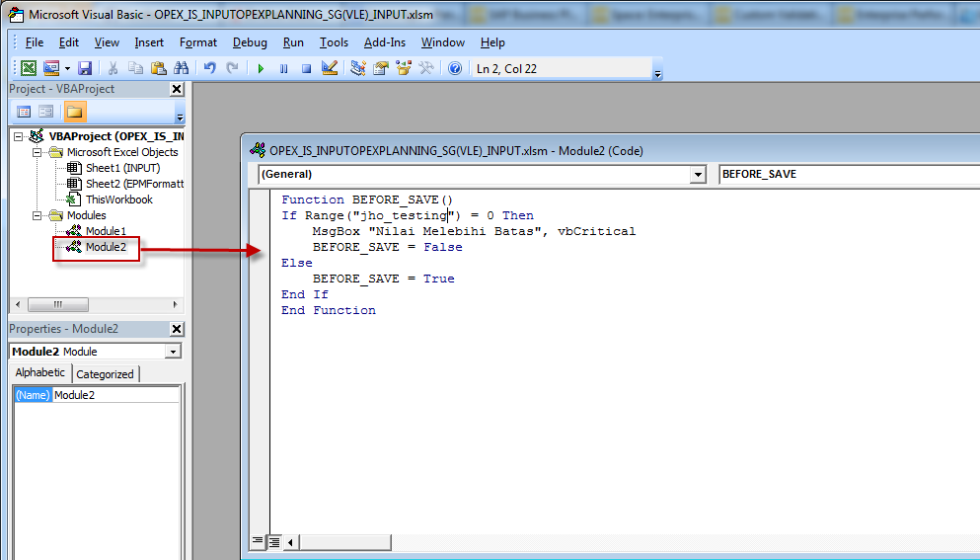Undo the last edit
Image resolution: width=980 pixels, height=560 pixels.
click(210, 68)
